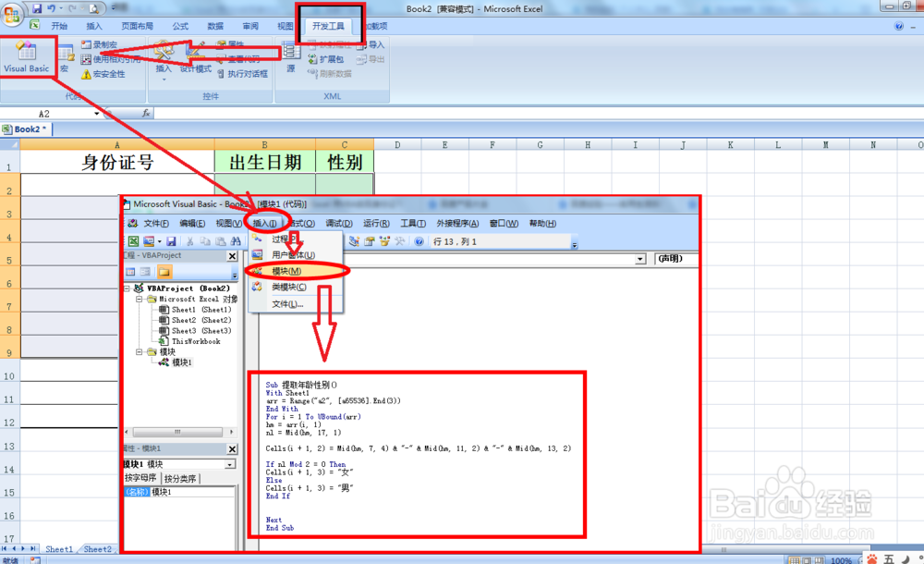
Task: Undo last action in quick access toolbar
Action: pos(51,8)
